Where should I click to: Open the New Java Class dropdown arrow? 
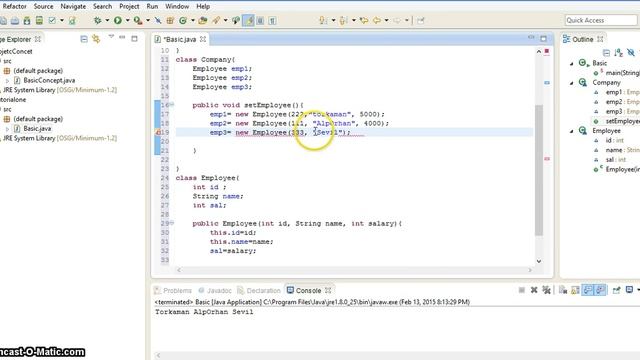193,20
